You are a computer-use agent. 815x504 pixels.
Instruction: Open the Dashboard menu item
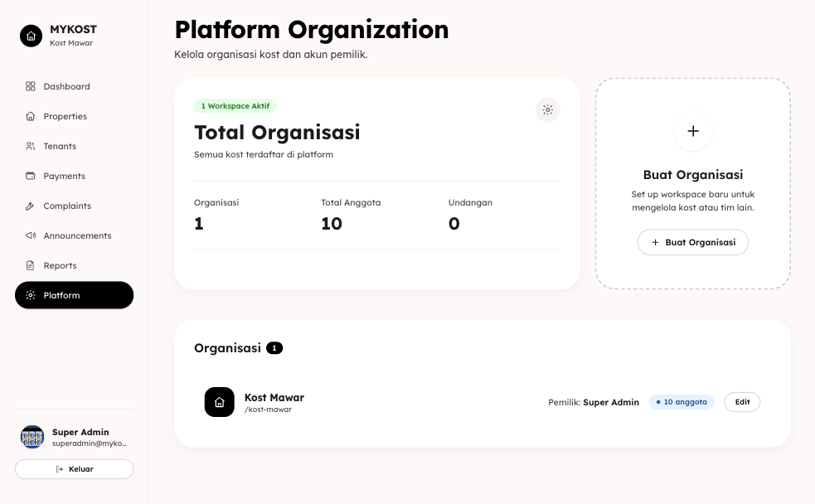click(75, 86)
